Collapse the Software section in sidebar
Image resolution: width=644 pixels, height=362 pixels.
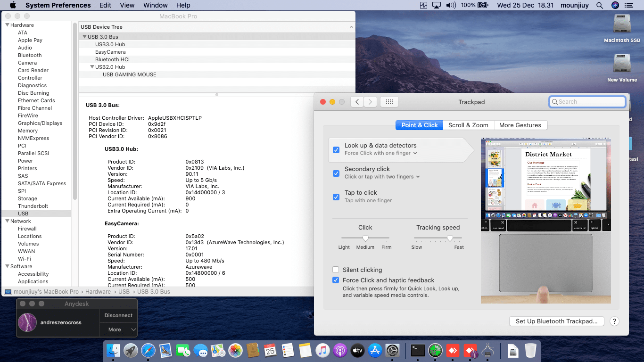click(x=7, y=266)
